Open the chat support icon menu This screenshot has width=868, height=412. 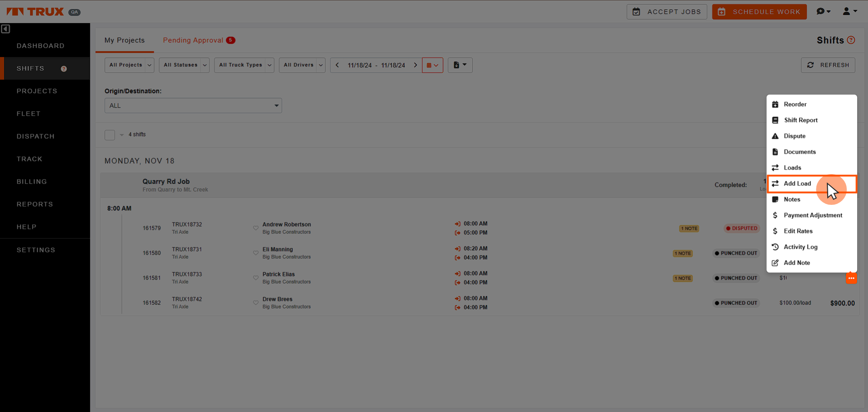823,11
